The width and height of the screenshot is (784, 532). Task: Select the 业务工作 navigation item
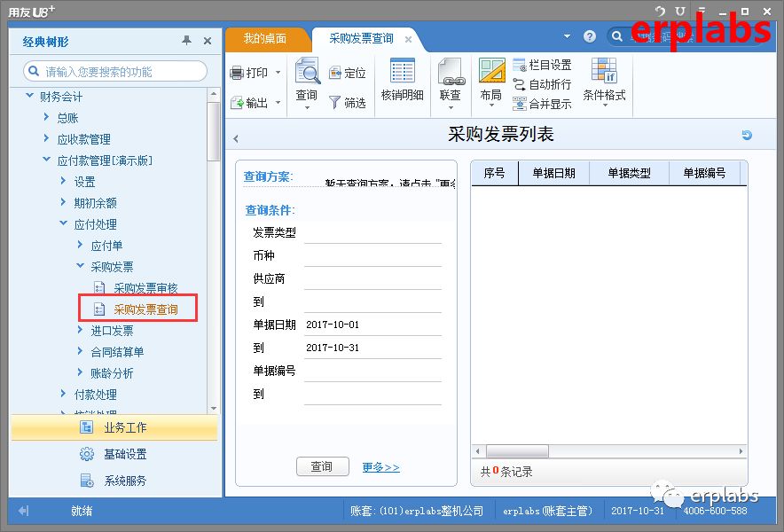pyautogui.click(x=114, y=427)
